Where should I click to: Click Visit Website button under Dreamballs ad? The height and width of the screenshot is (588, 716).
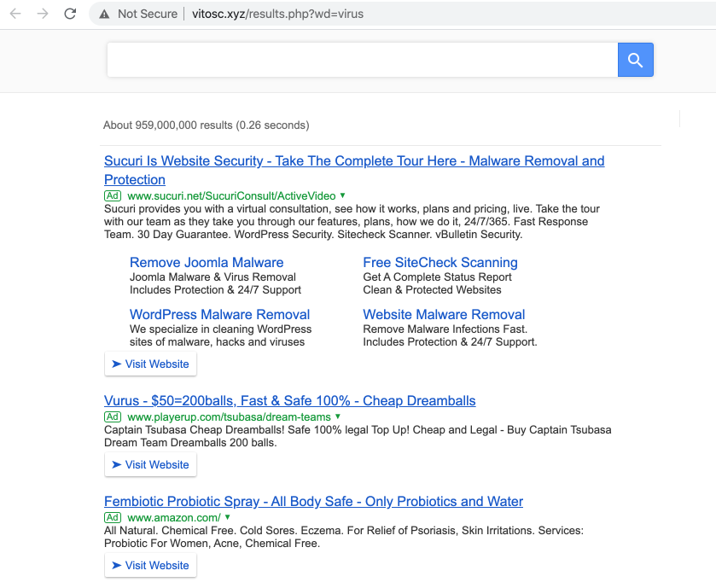pyautogui.click(x=150, y=465)
